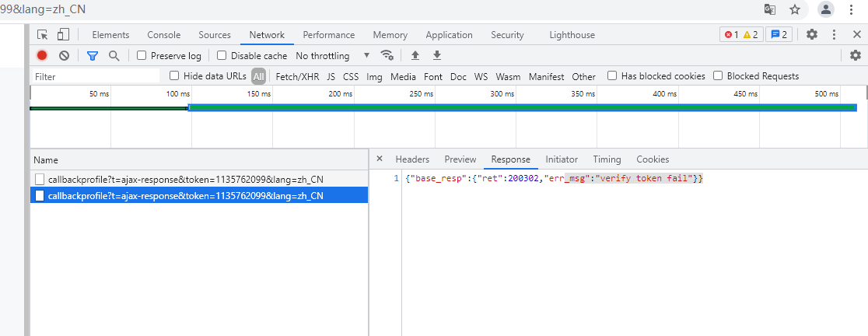Open the Headers tab of request

pyautogui.click(x=412, y=159)
